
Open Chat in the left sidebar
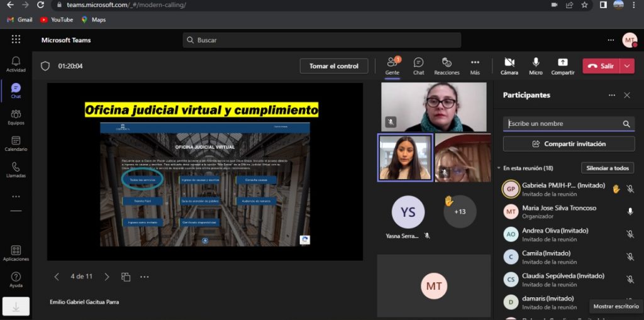[x=16, y=91]
